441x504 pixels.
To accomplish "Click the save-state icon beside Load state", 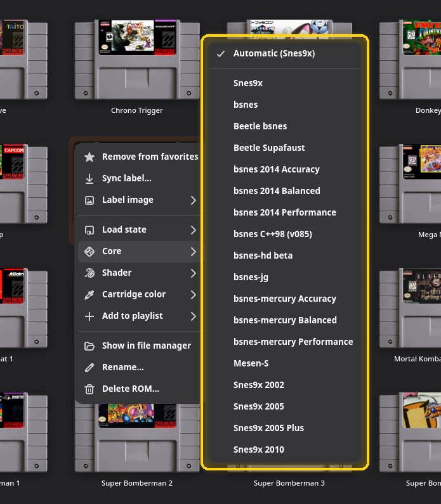I will pos(89,230).
